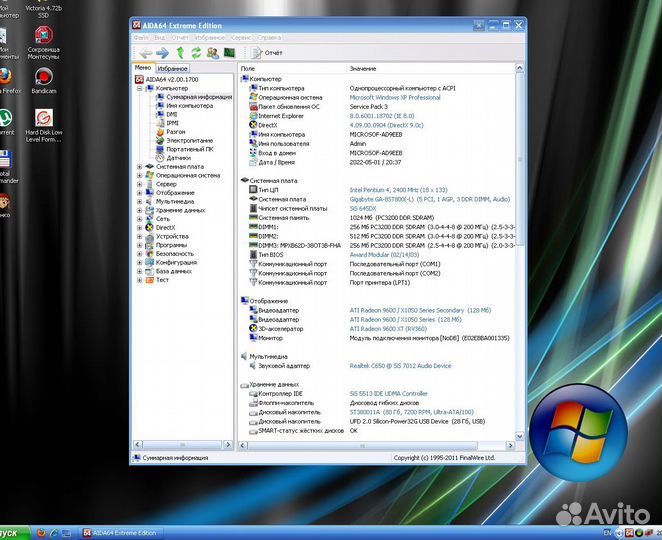Open the Bandicam desktop icon
This screenshot has height=540, width=662.
(43, 78)
